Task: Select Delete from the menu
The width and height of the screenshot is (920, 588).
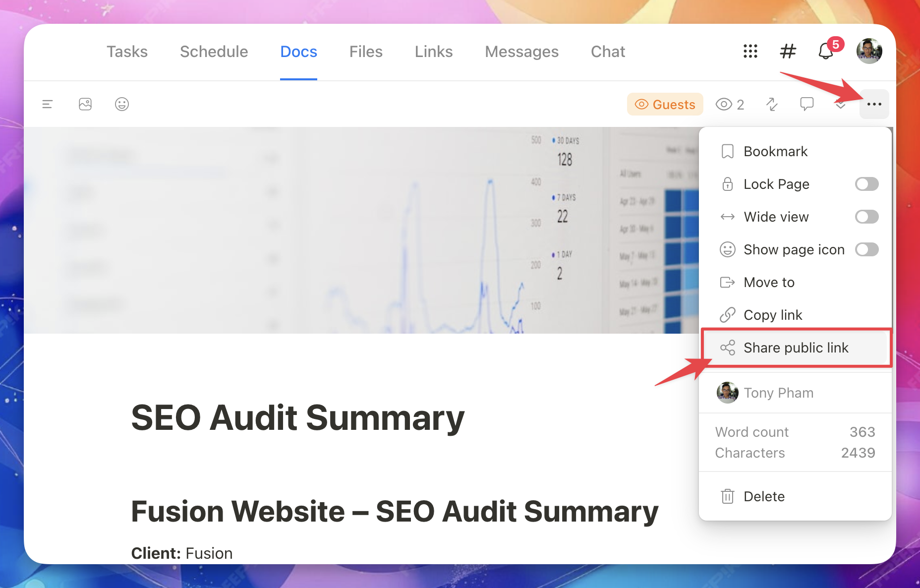Action: (x=795, y=496)
